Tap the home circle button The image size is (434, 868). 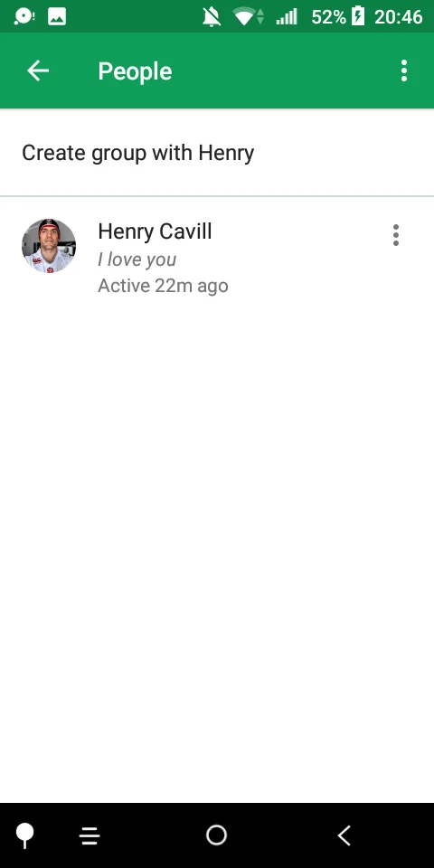pos(216,835)
